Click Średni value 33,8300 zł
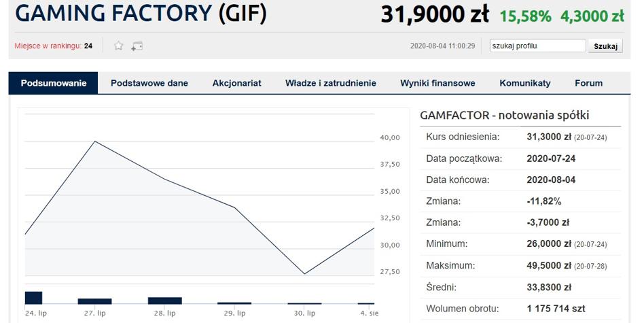 point(549,287)
